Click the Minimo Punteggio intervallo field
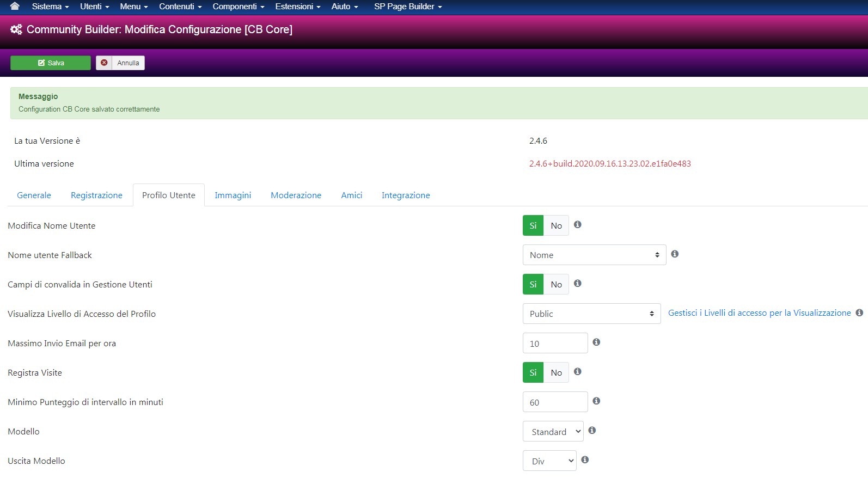This screenshot has width=868, height=478. pyautogui.click(x=555, y=402)
